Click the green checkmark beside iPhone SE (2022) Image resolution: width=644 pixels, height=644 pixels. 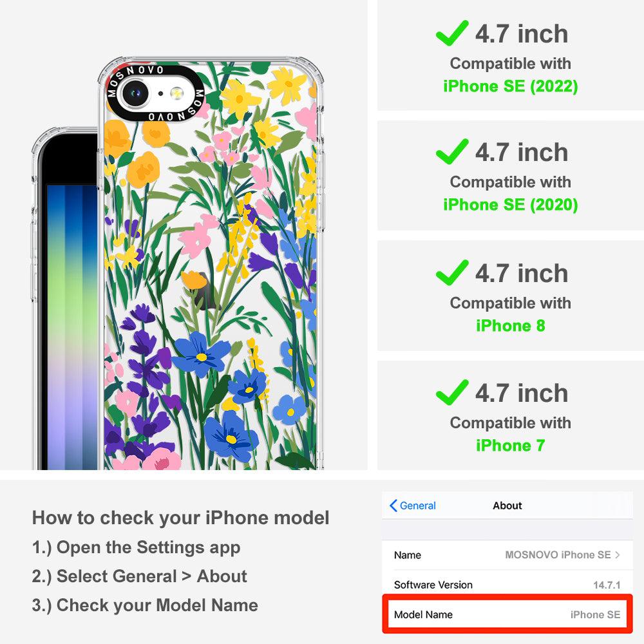[x=452, y=33]
